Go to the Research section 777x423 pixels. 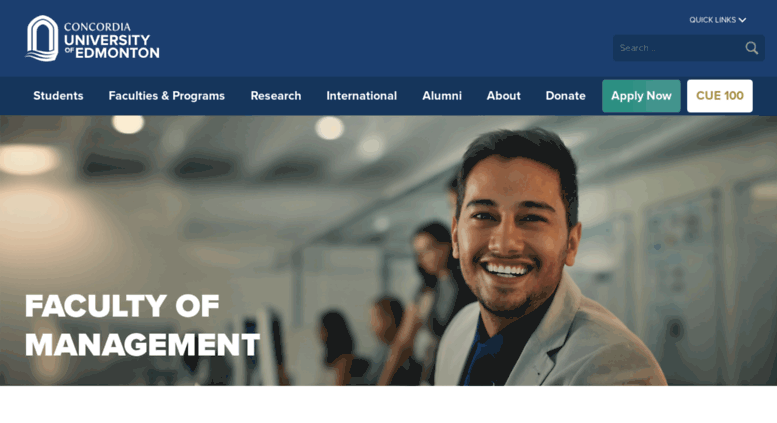[x=276, y=96]
